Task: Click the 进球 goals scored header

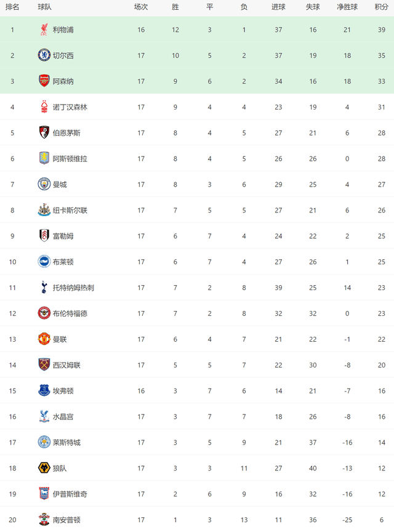Action: [278, 7]
